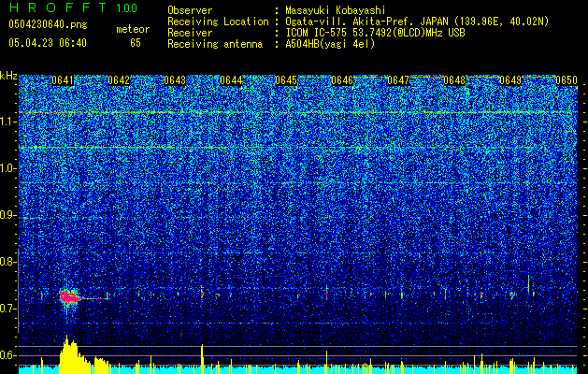
Task: Click the 0649 time marker
Action: click(x=510, y=80)
